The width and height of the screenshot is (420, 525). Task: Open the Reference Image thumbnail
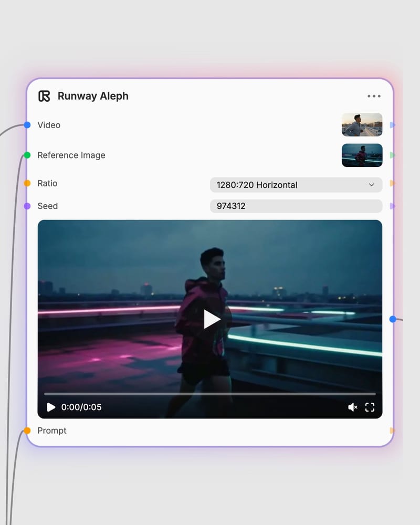coord(362,155)
